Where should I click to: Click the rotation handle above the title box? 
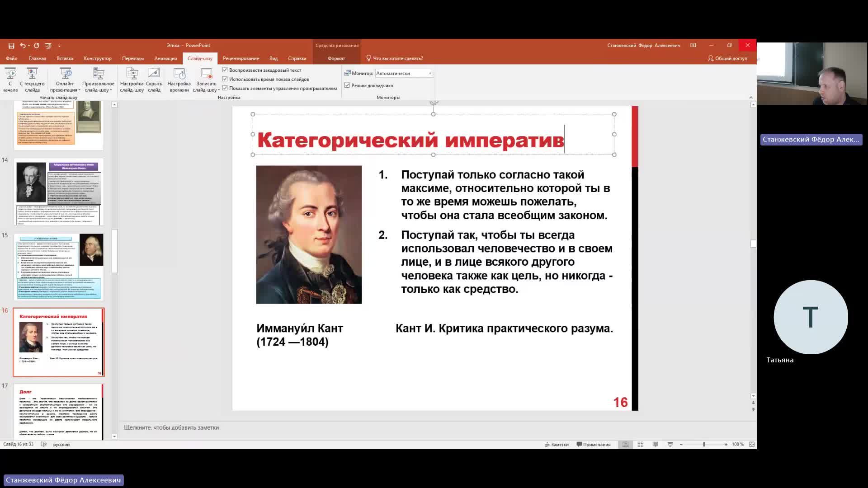click(x=434, y=102)
